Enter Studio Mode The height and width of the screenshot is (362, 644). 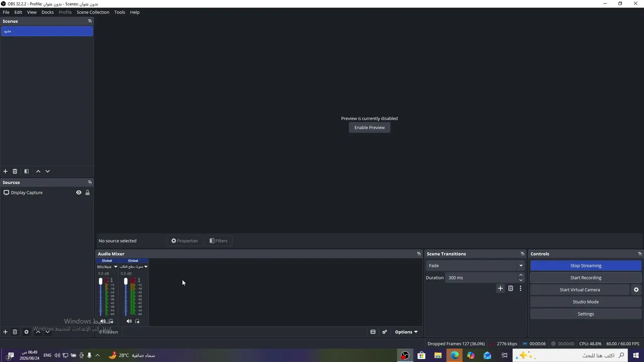coord(586,302)
